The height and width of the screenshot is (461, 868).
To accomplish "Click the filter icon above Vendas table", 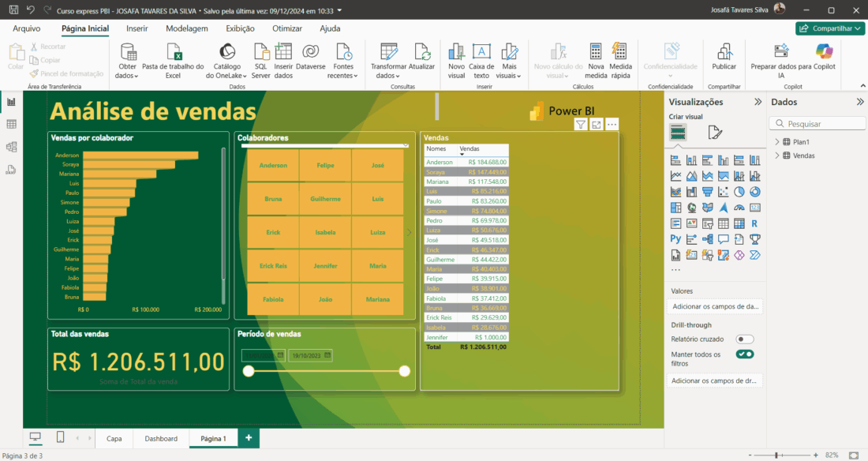I will pos(580,125).
